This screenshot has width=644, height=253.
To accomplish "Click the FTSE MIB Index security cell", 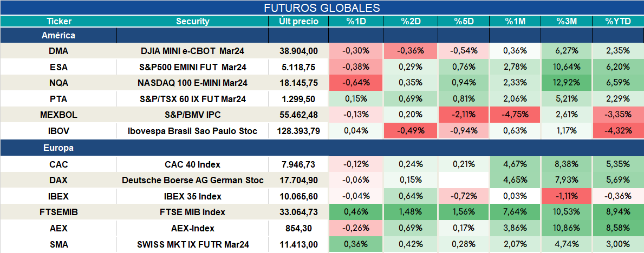I will coord(193,212).
